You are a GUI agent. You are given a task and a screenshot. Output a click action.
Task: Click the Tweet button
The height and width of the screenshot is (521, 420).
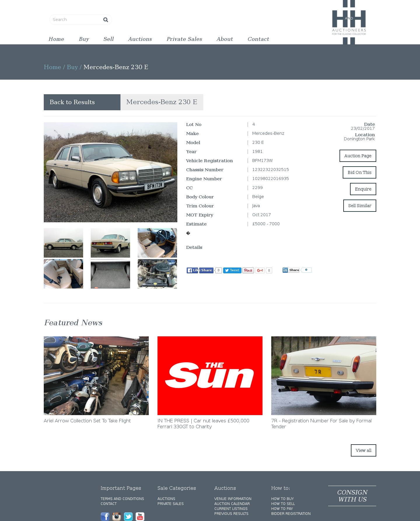click(232, 270)
